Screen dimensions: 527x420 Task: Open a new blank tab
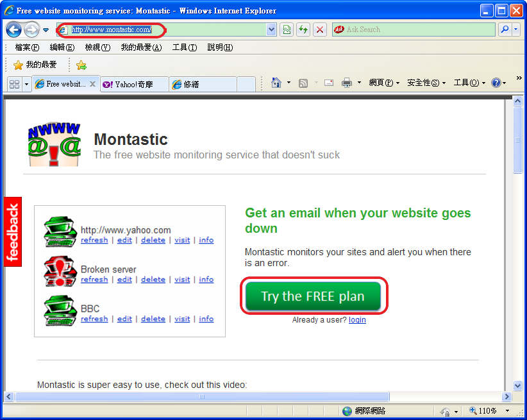246,85
